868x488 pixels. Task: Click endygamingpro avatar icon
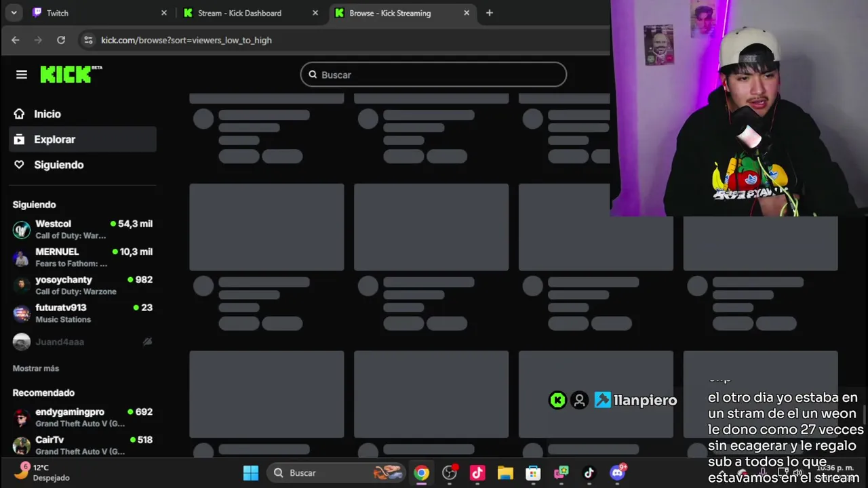click(x=22, y=418)
